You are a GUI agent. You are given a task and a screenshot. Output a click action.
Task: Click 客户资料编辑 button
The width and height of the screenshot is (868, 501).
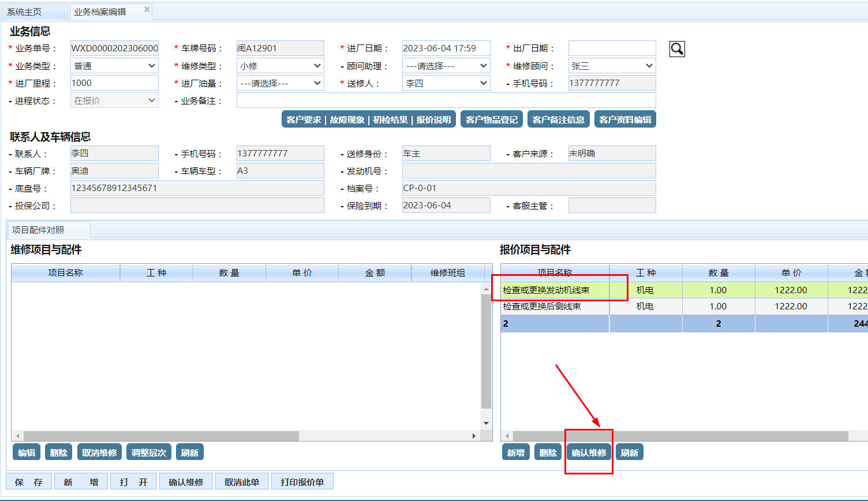(x=625, y=119)
